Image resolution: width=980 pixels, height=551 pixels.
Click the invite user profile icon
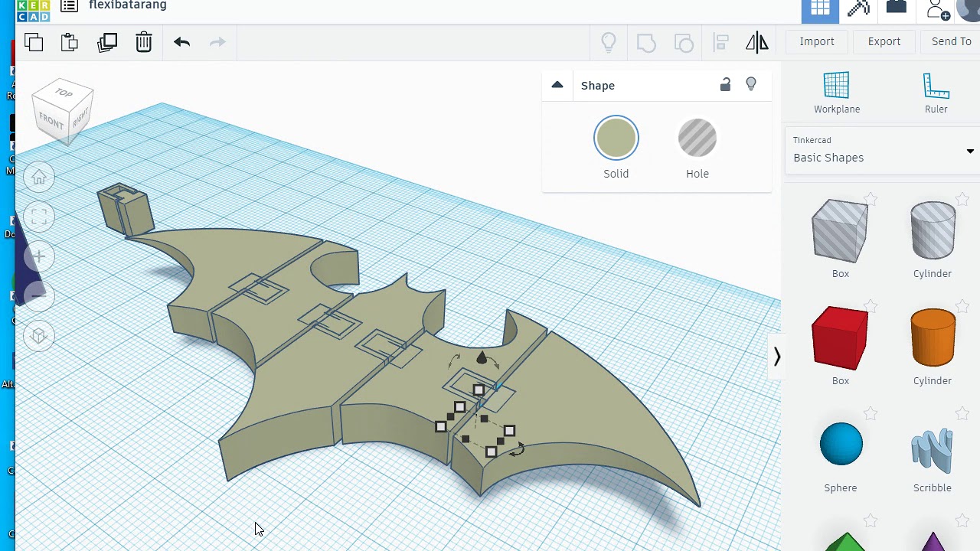coord(936,9)
